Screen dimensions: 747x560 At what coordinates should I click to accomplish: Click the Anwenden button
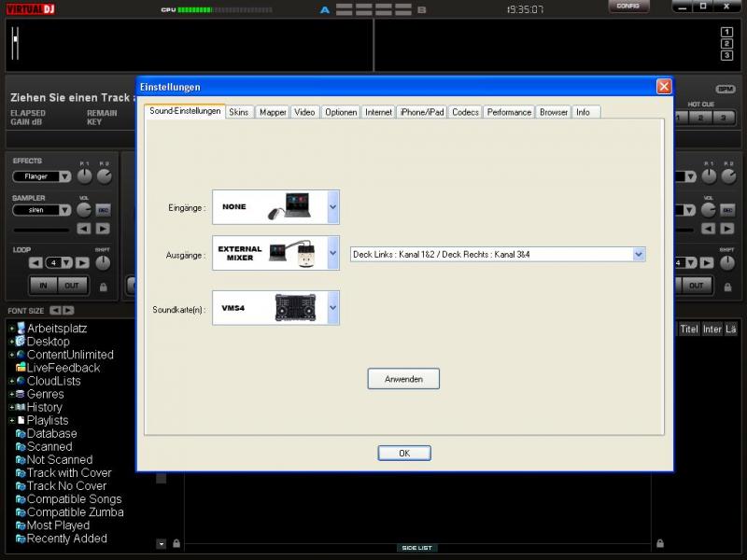pyautogui.click(x=403, y=379)
